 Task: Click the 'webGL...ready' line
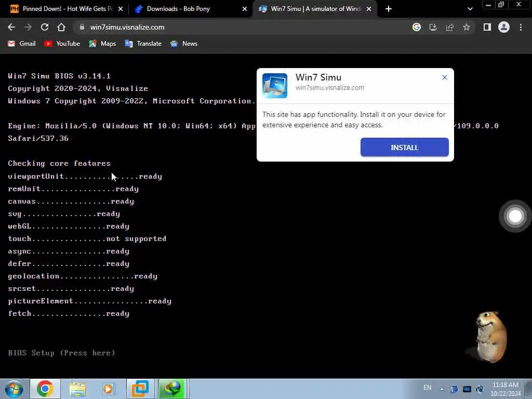[x=69, y=227]
